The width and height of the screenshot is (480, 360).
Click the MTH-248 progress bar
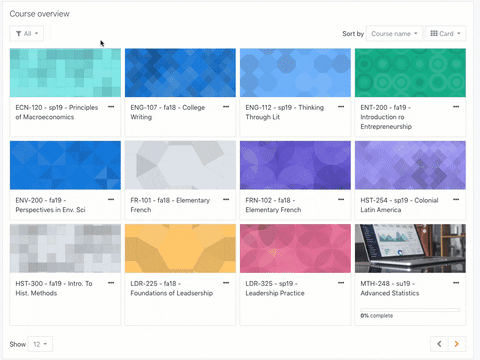tap(410, 310)
